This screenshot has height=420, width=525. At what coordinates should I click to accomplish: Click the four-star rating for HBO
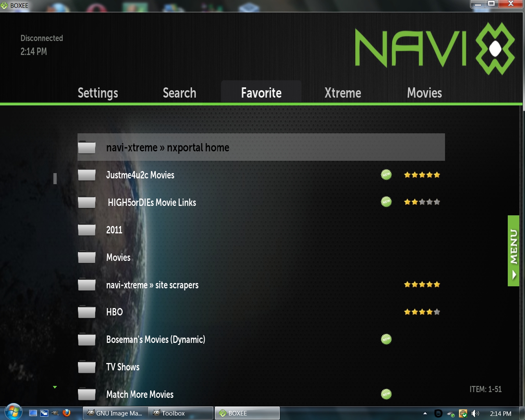[422, 312]
